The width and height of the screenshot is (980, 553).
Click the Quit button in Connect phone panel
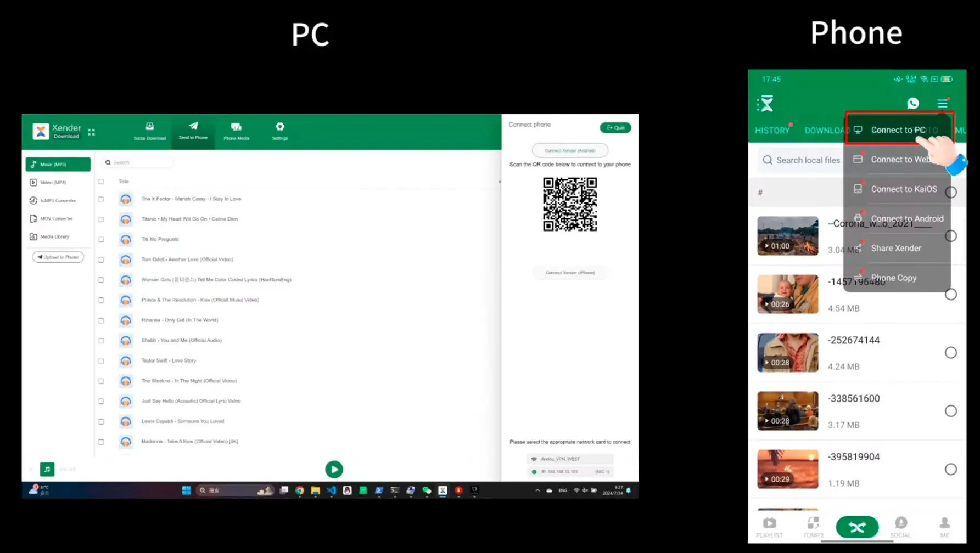[615, 128]
